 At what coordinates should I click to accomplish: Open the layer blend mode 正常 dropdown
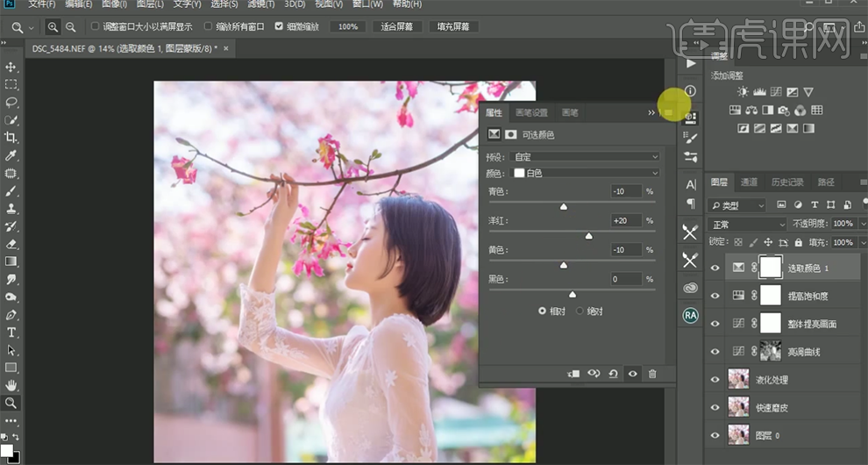click(x=747, y=225)
